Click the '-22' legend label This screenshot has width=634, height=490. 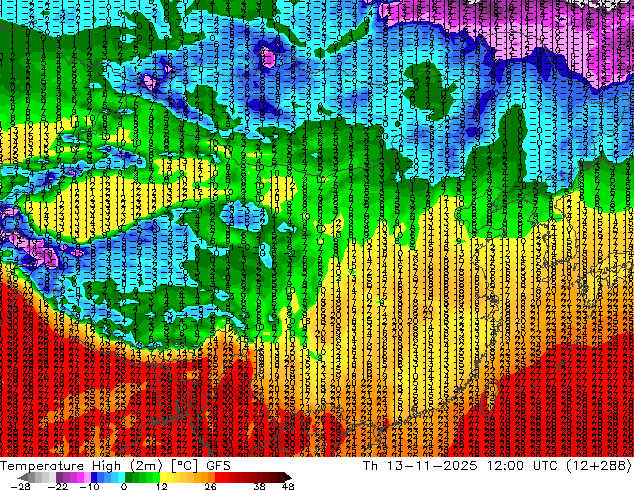coord(57,486)
